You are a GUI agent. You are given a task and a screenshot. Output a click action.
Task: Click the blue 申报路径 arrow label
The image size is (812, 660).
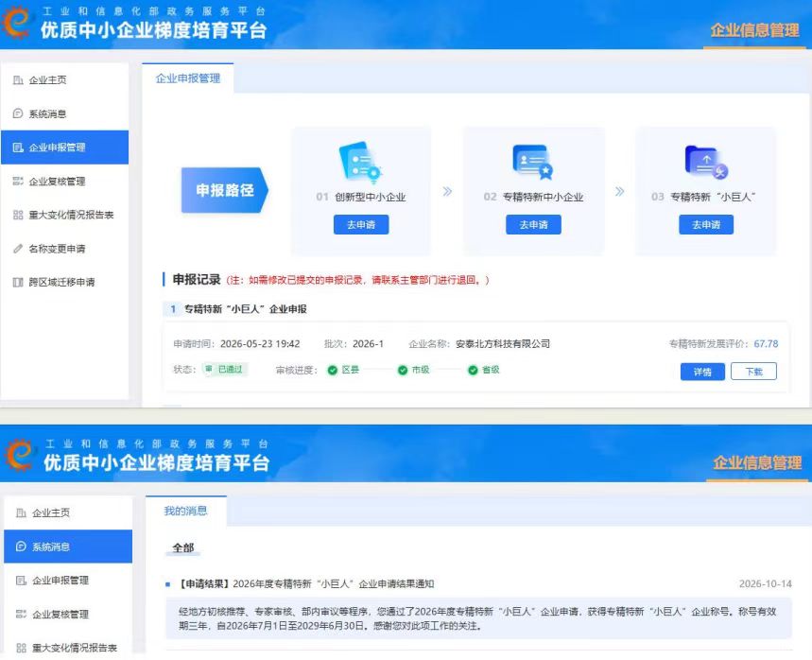pos(225,190)
